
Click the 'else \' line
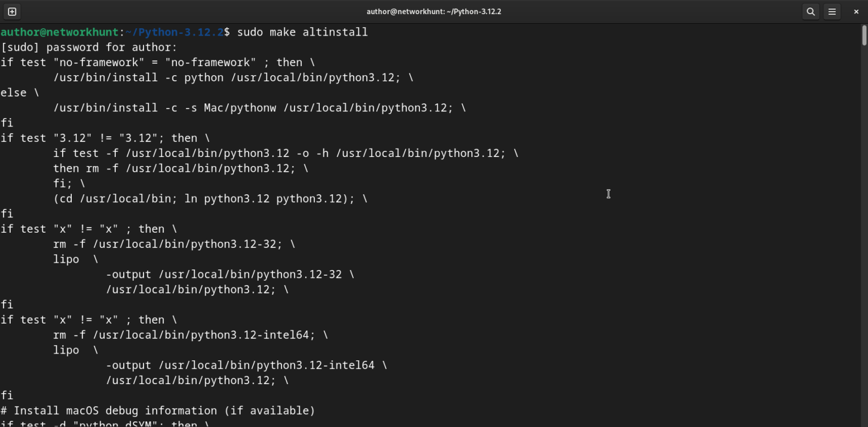[20, 93]
